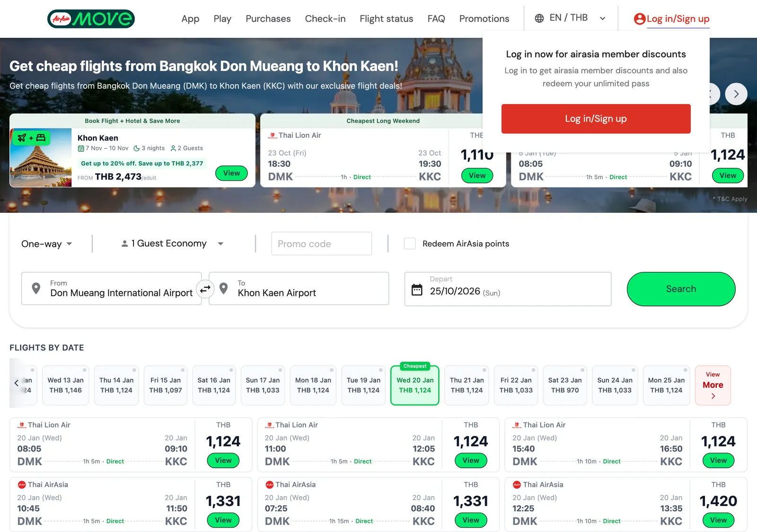
Task: Click the red user account icon
Action: [640, 19]
